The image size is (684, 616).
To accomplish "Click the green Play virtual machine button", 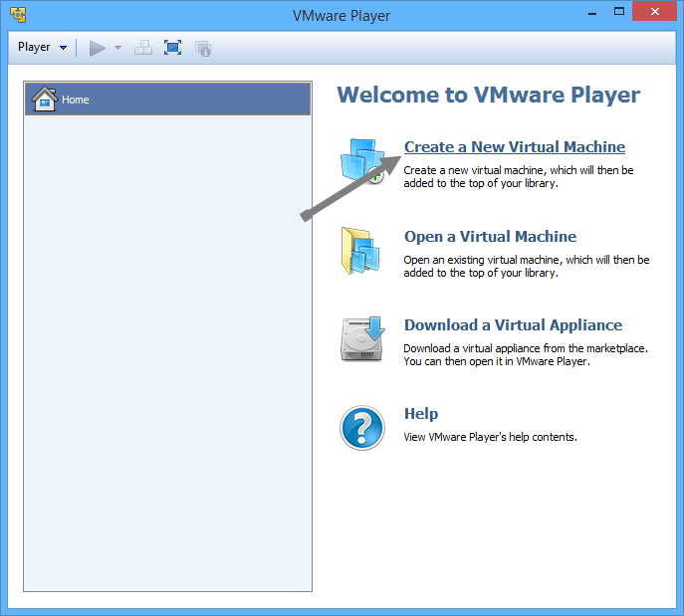I will click(97, 48).
